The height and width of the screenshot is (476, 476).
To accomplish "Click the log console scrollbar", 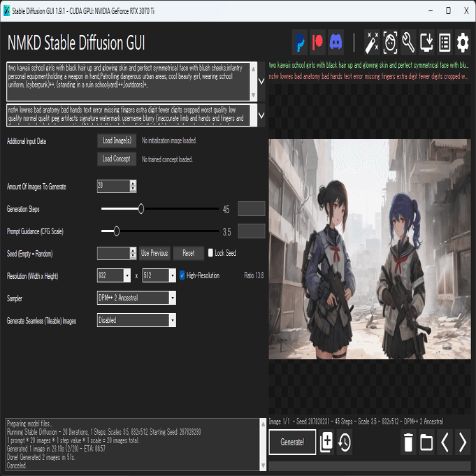I will pos(263,445).
